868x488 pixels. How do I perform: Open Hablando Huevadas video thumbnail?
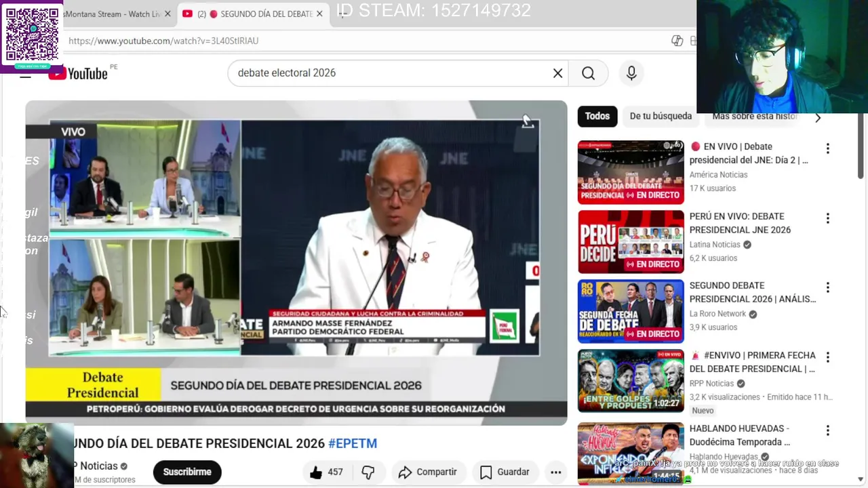point(631,453)
